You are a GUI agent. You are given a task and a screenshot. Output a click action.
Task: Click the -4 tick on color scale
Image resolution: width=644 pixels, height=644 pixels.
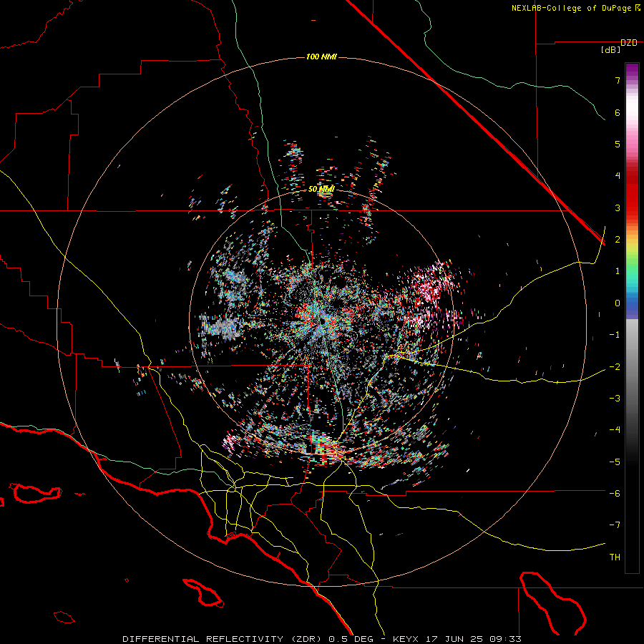click(x=615, y=429)
